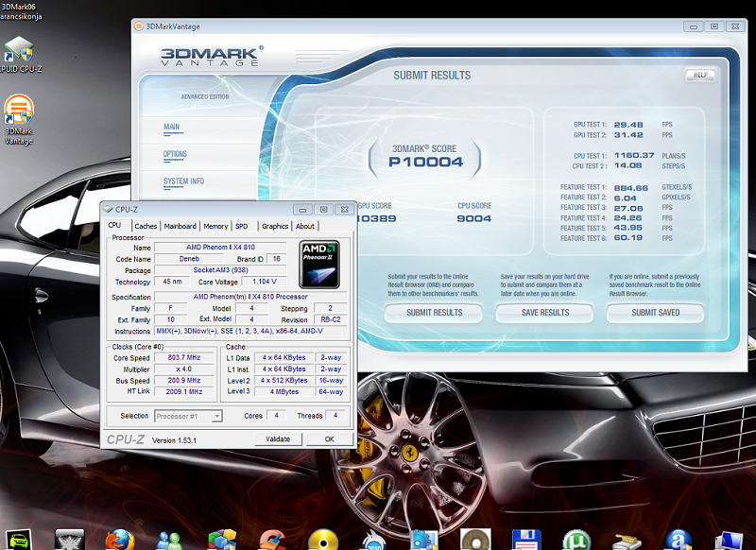Click the Code Name field 'Deneb'
Image resolution: width=756 pixels, height=550 pixels.
pos(189,259)
